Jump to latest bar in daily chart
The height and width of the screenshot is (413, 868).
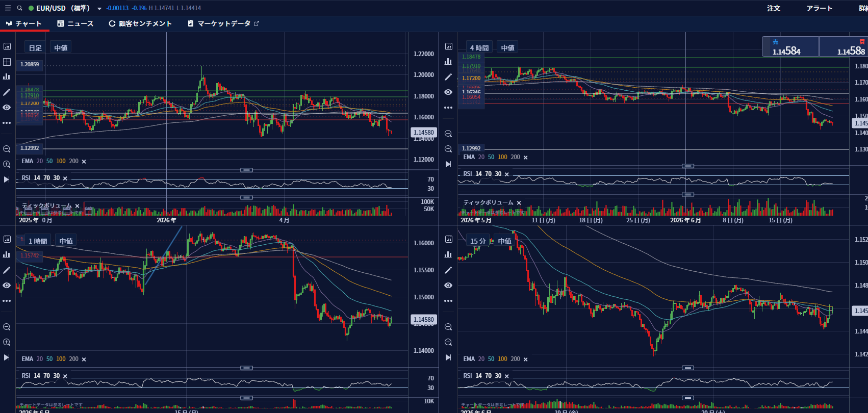(7, 179)
